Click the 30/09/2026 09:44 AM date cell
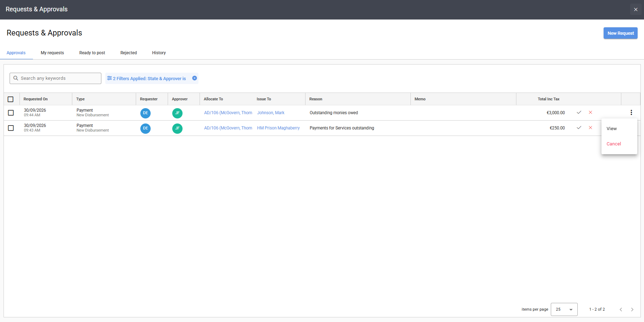This screenshot has width=644, height=322. 35,112
